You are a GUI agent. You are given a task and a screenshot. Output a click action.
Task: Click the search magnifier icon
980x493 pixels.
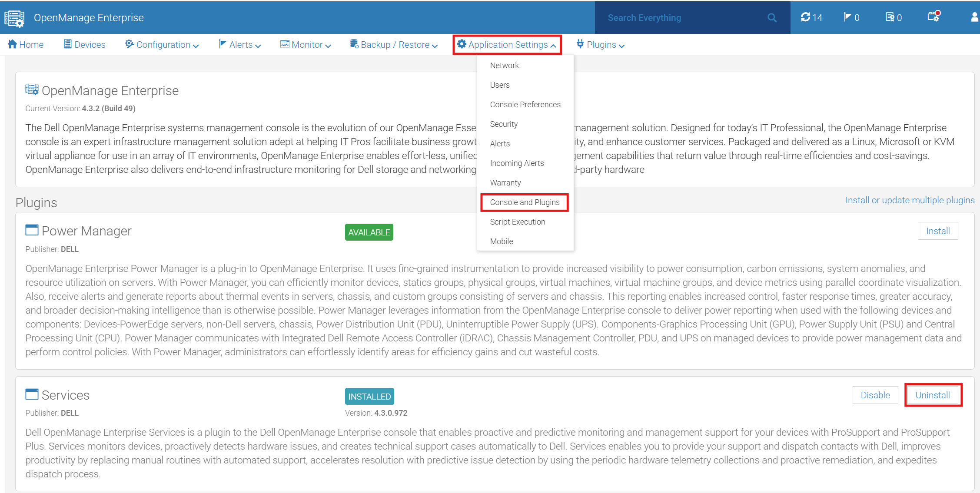(772, 17)
